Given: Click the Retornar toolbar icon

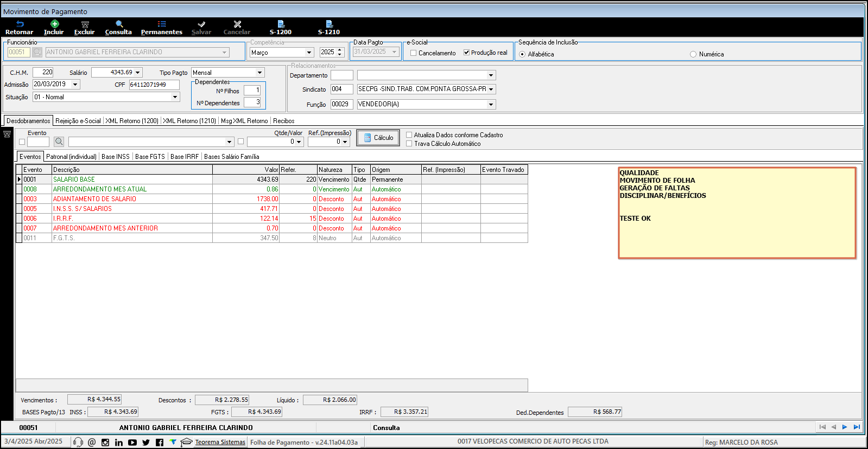Looking at the screenshot, I should pos(20,24).
